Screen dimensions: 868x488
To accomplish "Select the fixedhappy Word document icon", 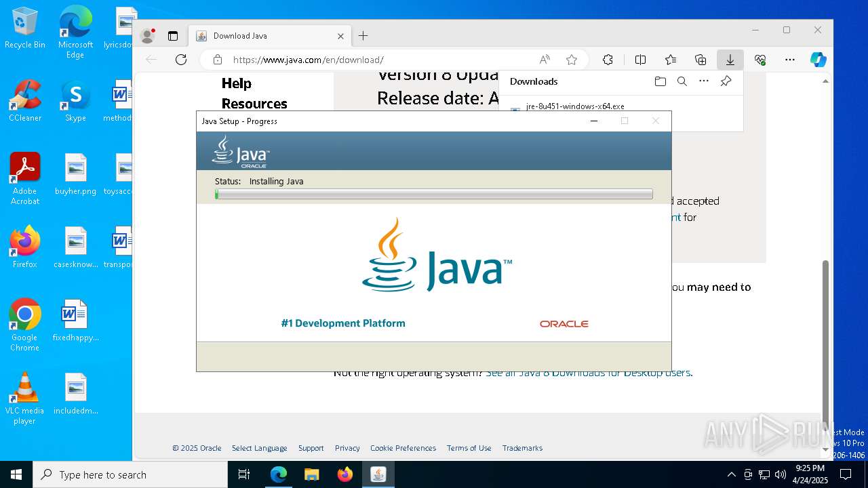I will click(x=75, y=321).
